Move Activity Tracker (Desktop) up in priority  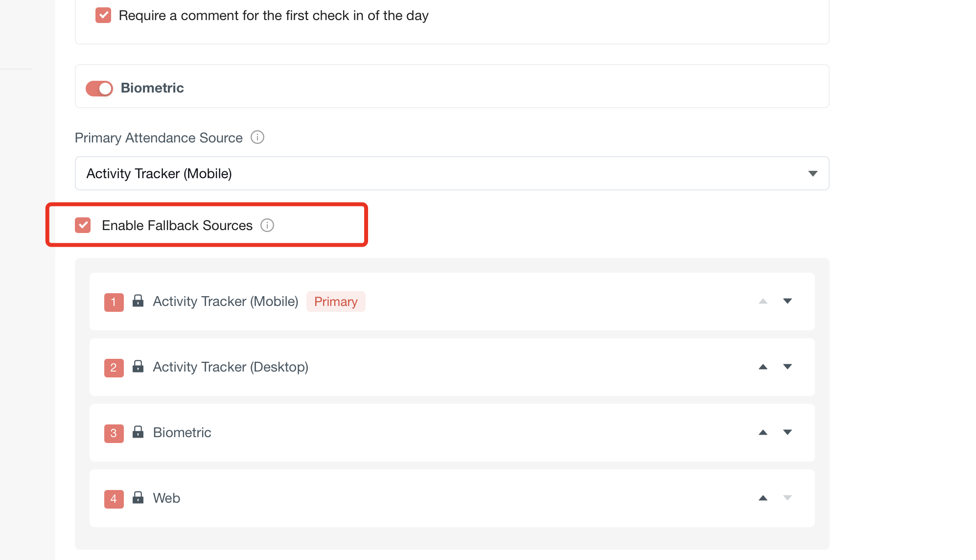(763, 367)
